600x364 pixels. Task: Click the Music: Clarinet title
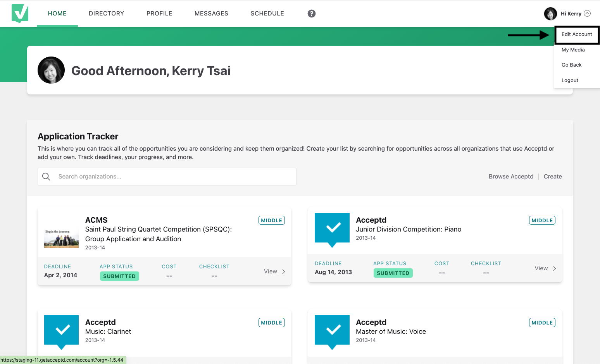[108, 331]
